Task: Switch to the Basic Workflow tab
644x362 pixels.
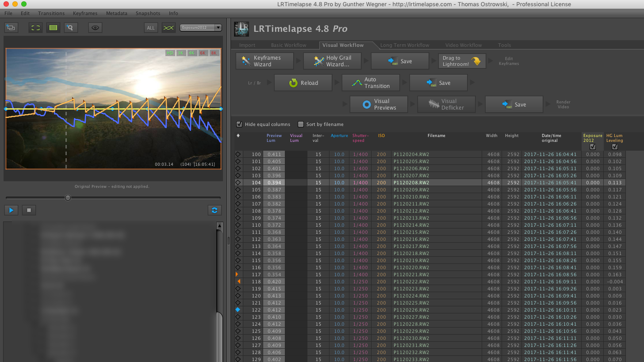Action: click(x=288, y=45)
